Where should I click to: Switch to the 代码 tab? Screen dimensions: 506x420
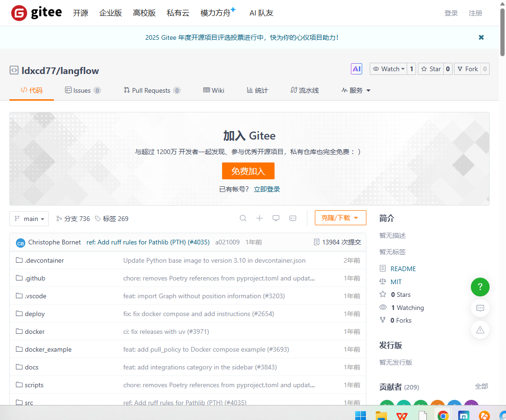pos(31,90)
